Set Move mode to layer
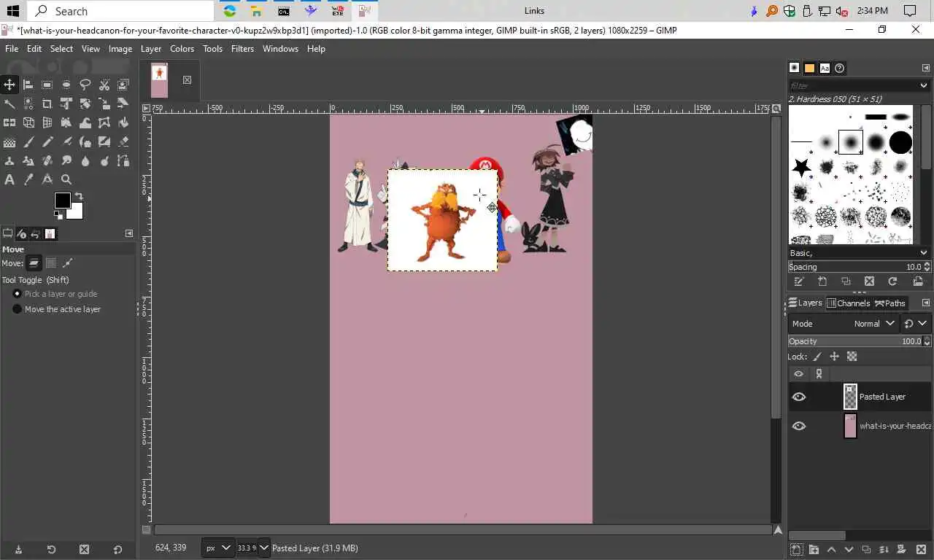 (x=34, y=263)
